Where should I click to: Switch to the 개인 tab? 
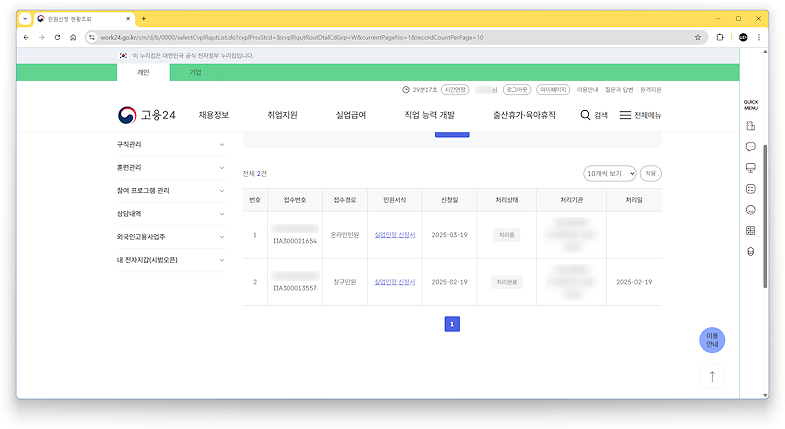[143, 73]
